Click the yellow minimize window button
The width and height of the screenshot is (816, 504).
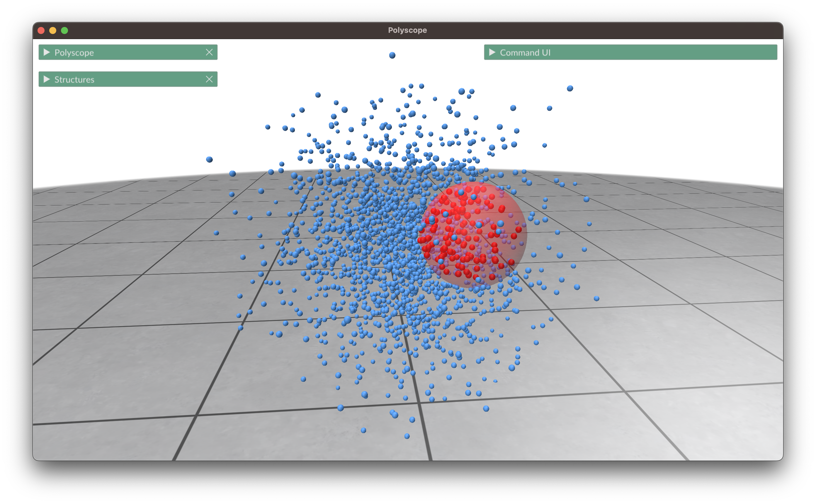coord(53,31)
